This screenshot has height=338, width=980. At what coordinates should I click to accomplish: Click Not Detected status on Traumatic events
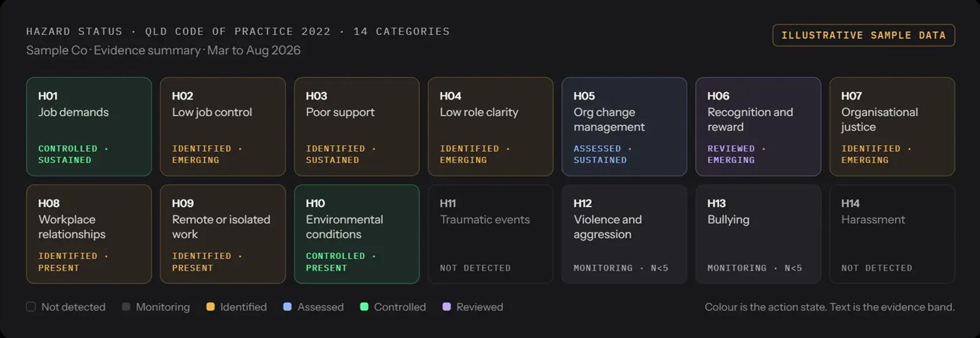click(475, 268)
